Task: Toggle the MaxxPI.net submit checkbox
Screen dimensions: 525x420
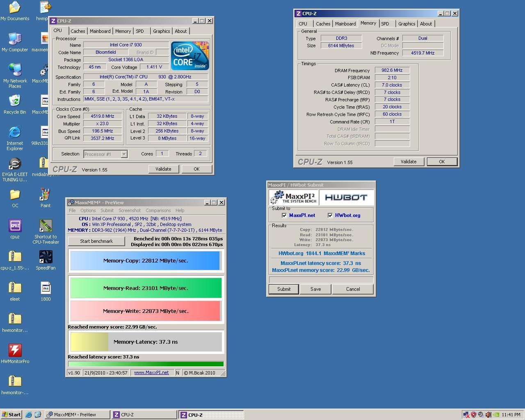Action: coord(284,215)
